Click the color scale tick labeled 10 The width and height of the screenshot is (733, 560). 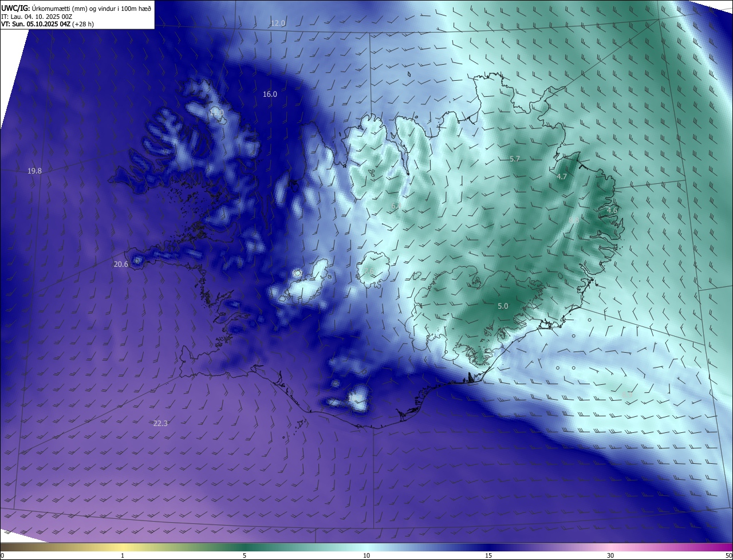click(366, 555)
